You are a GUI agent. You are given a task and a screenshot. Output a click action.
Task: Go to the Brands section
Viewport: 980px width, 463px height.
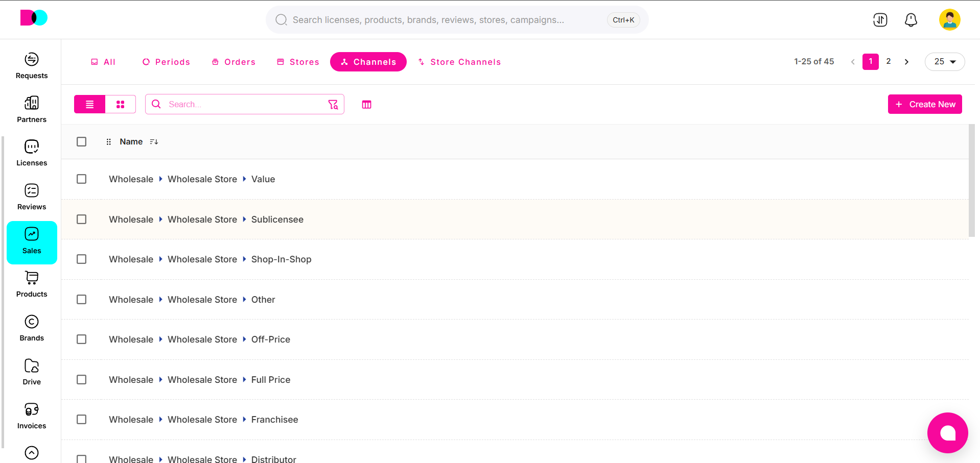[x=32, y=328]
